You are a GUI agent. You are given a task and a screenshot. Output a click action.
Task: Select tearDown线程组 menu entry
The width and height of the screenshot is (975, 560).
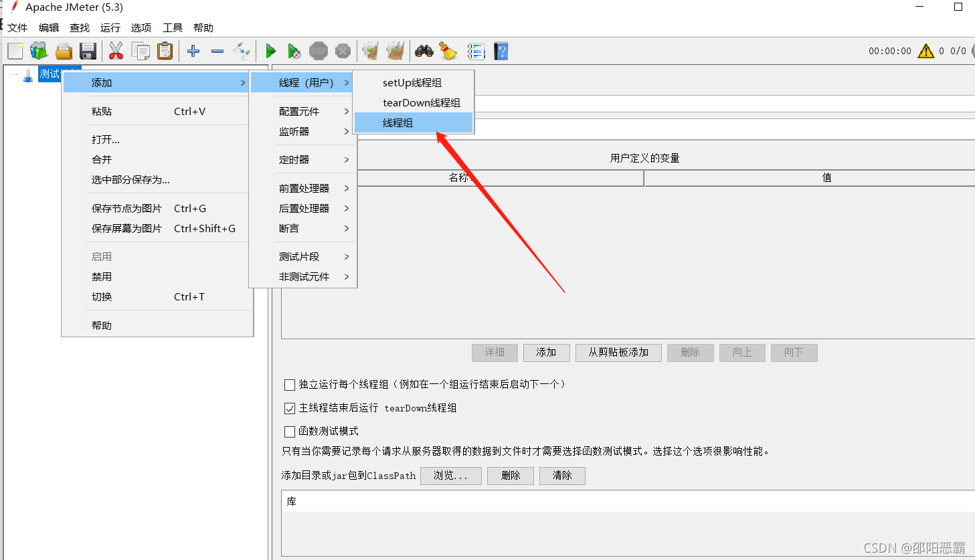(x=414, y=102)
